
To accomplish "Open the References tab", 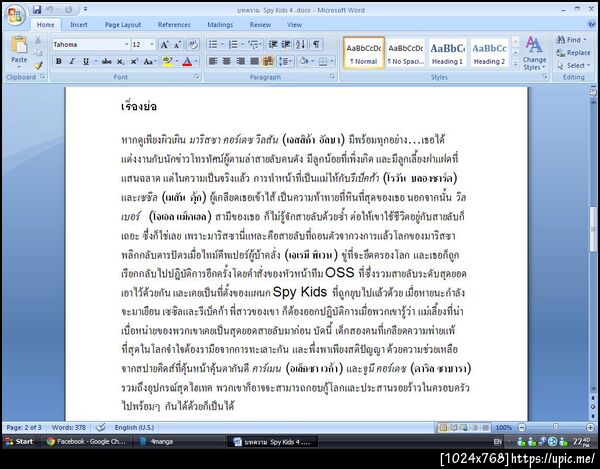I will coord(174,25).
